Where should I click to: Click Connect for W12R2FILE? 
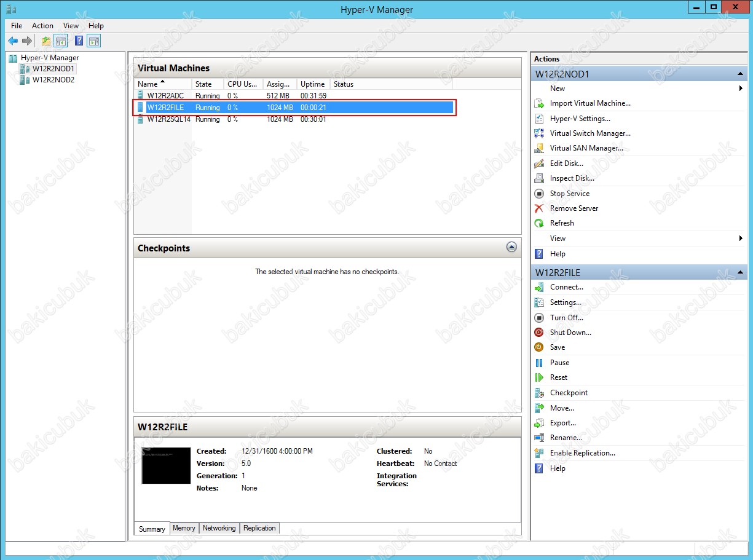567,287
